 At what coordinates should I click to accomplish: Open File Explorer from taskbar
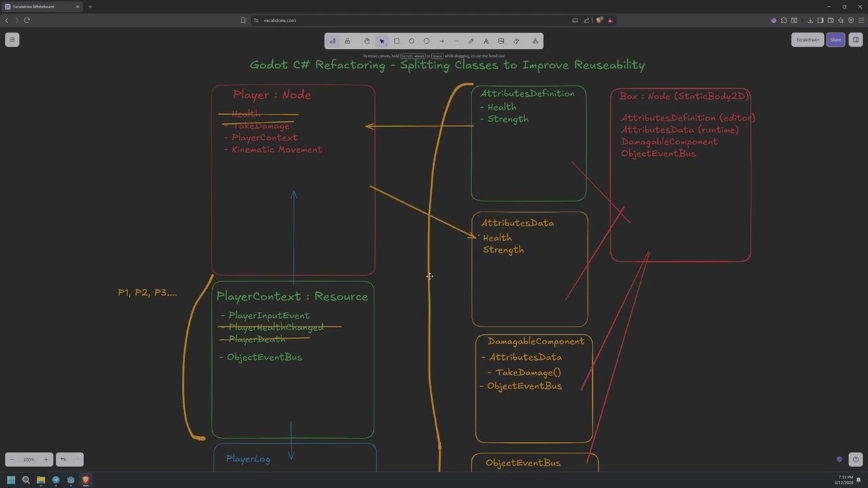(41, 480)
